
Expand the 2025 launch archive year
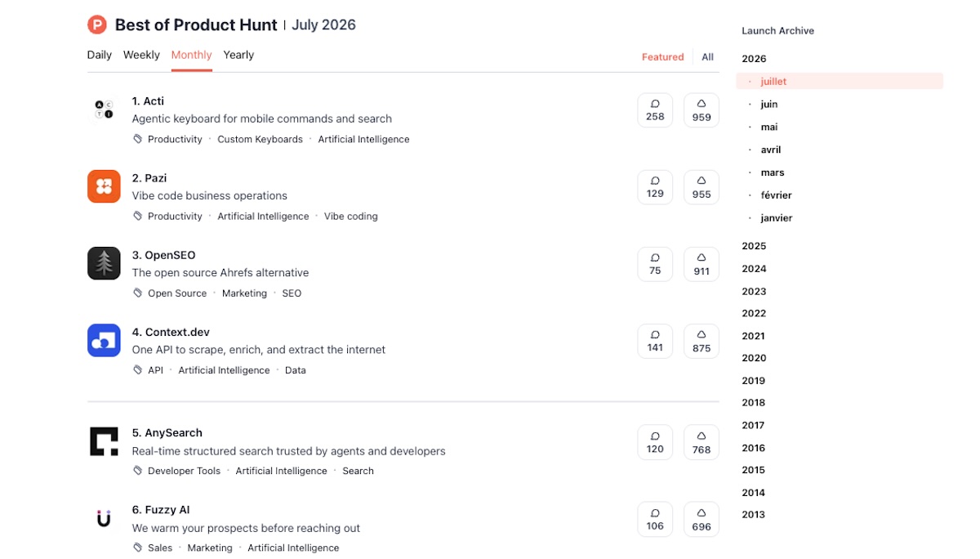[754, 246]
